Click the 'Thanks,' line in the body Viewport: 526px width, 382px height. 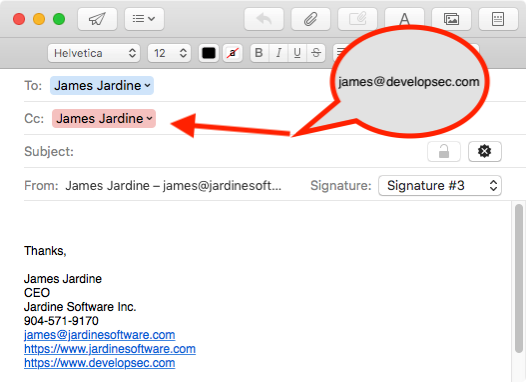[x=45, y=251]
